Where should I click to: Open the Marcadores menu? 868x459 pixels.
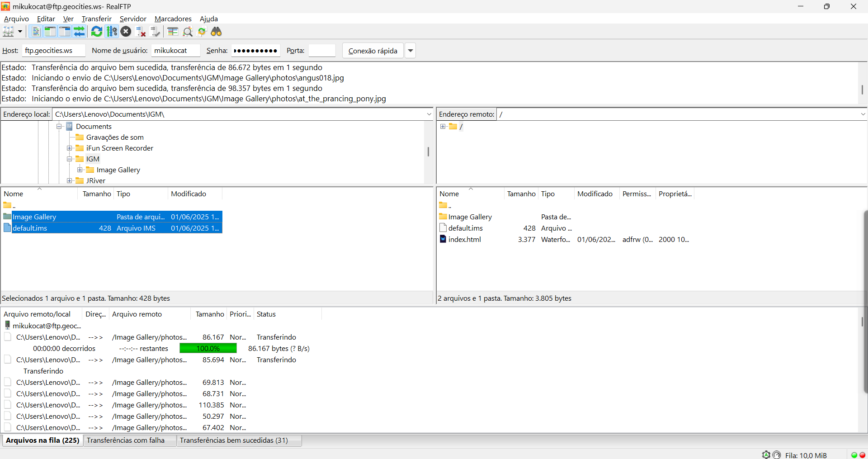pos(173,19)
